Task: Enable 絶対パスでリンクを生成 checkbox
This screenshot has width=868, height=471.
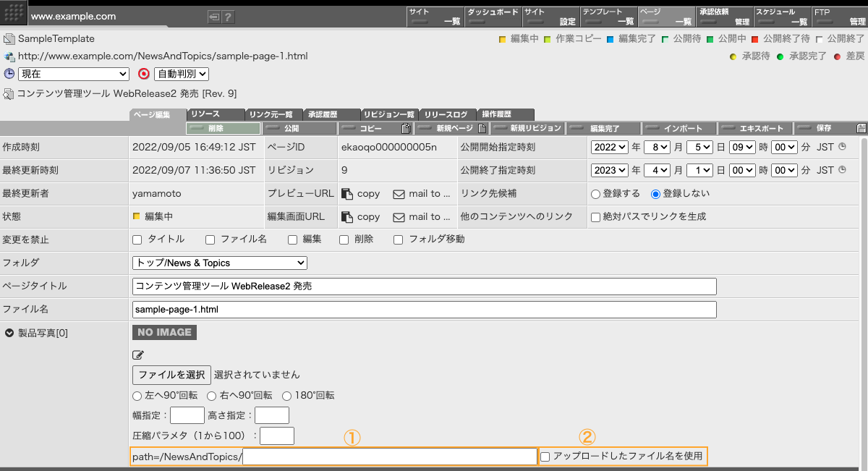Action: point(596,216)
